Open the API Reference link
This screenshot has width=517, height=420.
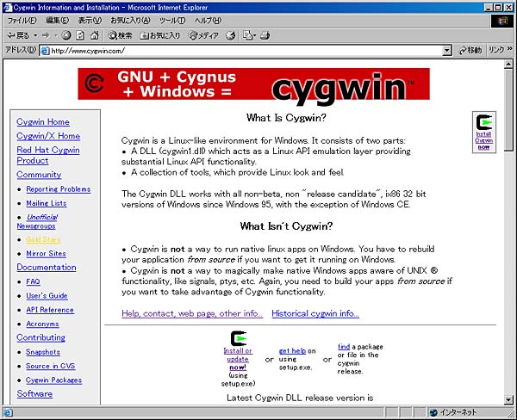coord(50,310)
